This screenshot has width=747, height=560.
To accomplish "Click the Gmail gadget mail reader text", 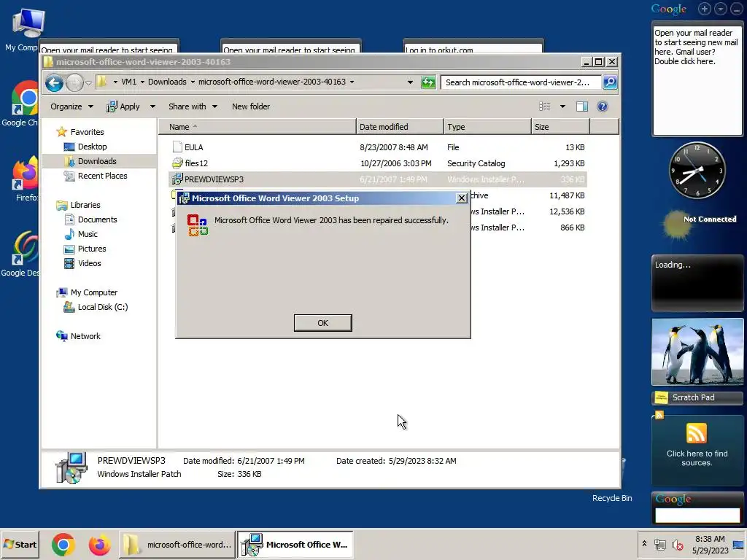I will [x=696, y=47].
